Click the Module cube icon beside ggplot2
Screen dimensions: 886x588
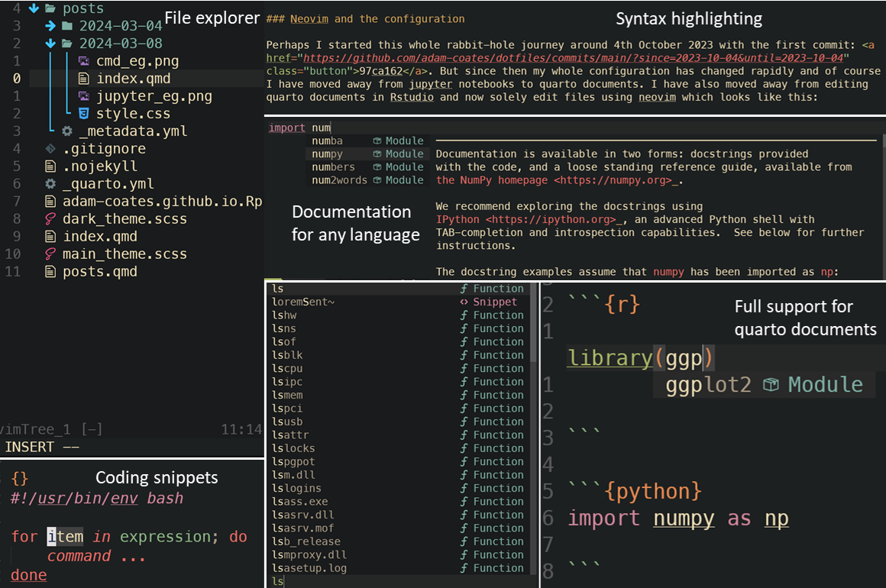tap(771, 385)
